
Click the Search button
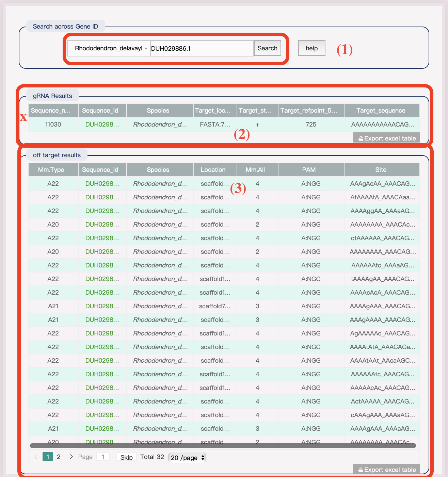click(x=267, y=48)
